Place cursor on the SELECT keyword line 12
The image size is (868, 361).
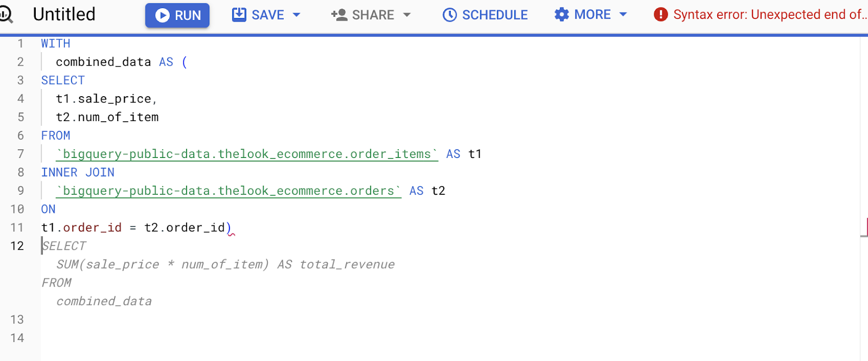click(63, 245)
